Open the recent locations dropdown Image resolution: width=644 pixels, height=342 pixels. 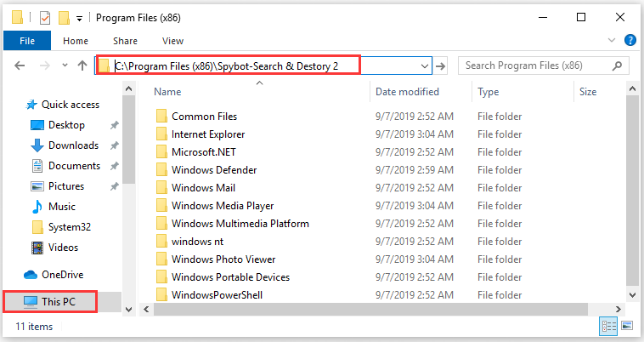[x=65, y=65]
